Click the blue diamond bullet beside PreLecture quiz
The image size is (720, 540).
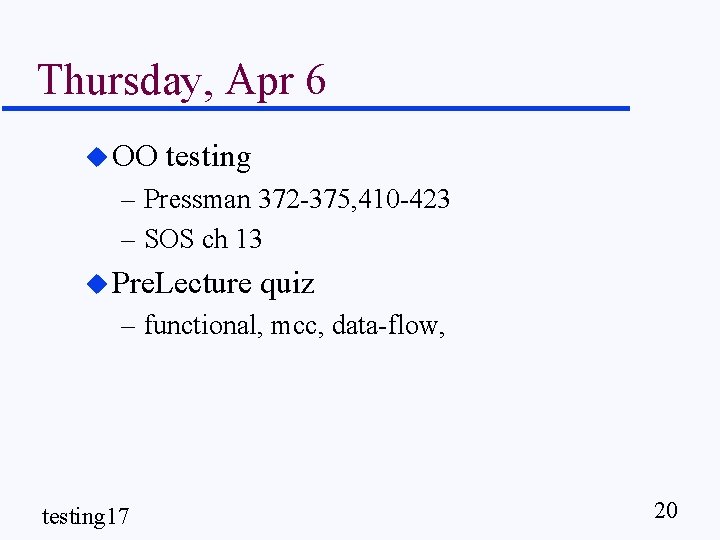pos(97,284)
